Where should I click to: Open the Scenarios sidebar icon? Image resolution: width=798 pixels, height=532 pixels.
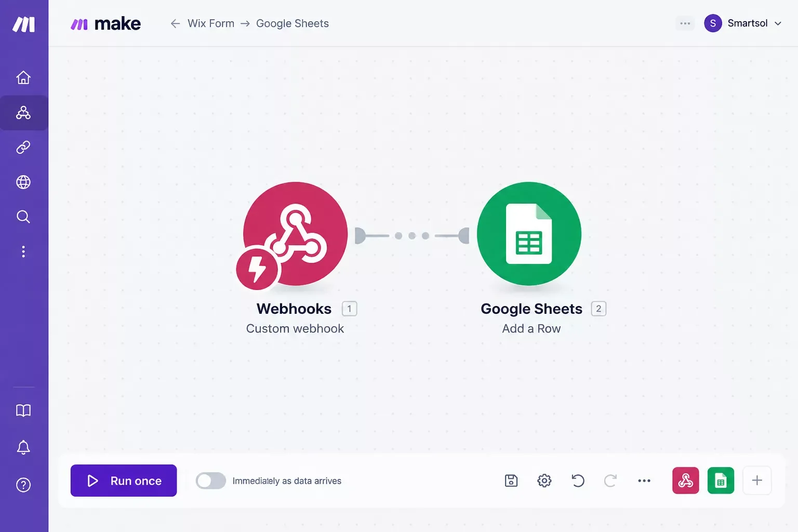coord(23,113)
